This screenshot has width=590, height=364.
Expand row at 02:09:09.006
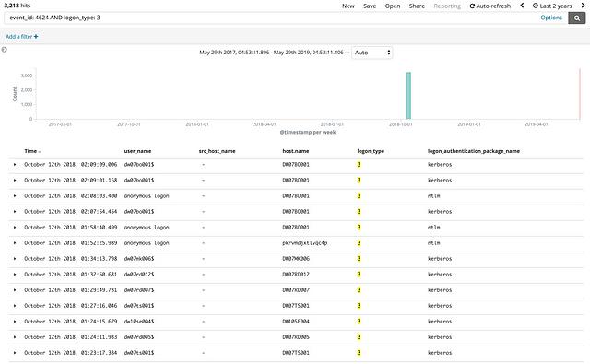click(15, 165)
